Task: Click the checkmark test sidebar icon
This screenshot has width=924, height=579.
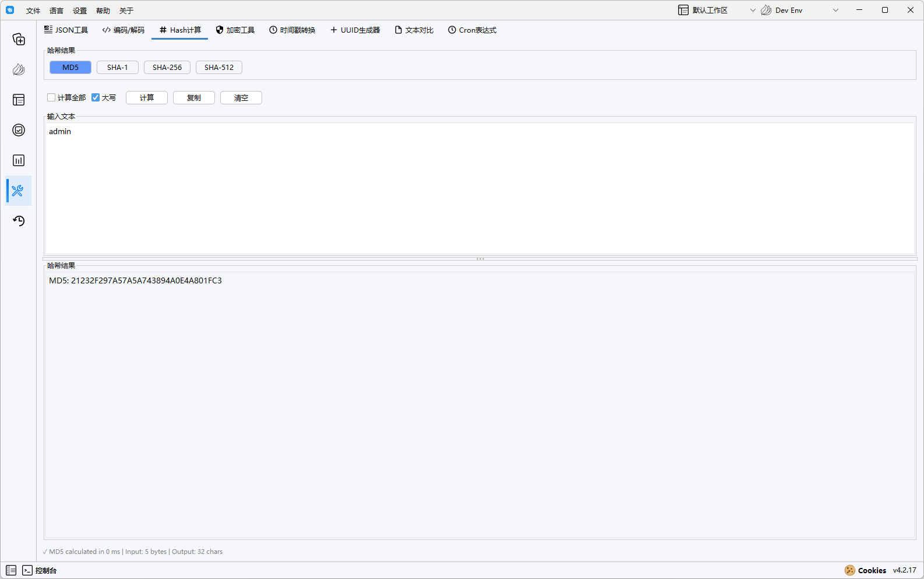Action: pos(19,130)
